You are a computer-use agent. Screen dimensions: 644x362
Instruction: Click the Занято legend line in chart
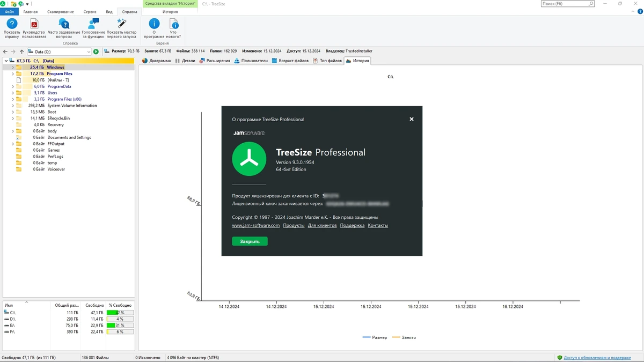tap(396, 337)
